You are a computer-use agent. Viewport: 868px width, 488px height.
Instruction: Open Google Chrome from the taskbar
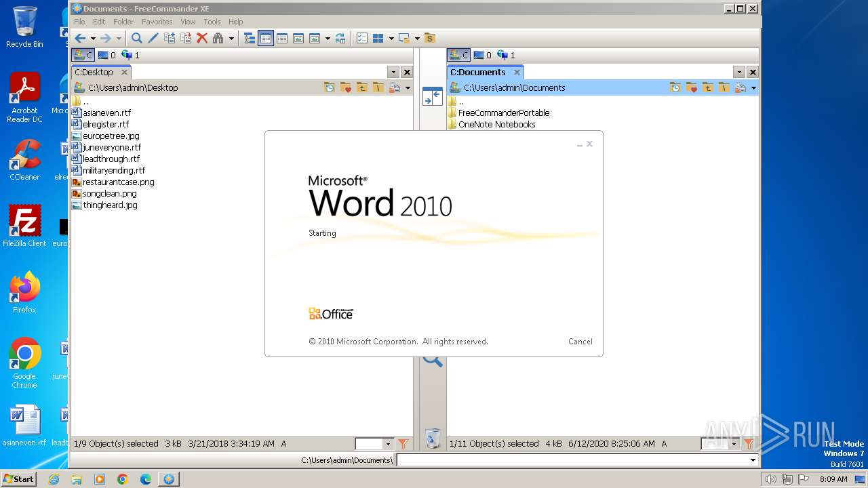[123, 479]
